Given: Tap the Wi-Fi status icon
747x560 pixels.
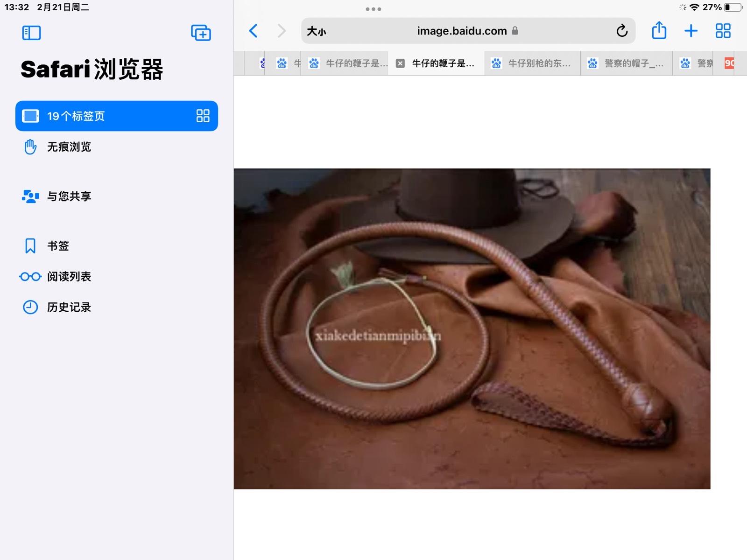Looking at the screenshot, I should pyautogui.click(x=694, y=7).
